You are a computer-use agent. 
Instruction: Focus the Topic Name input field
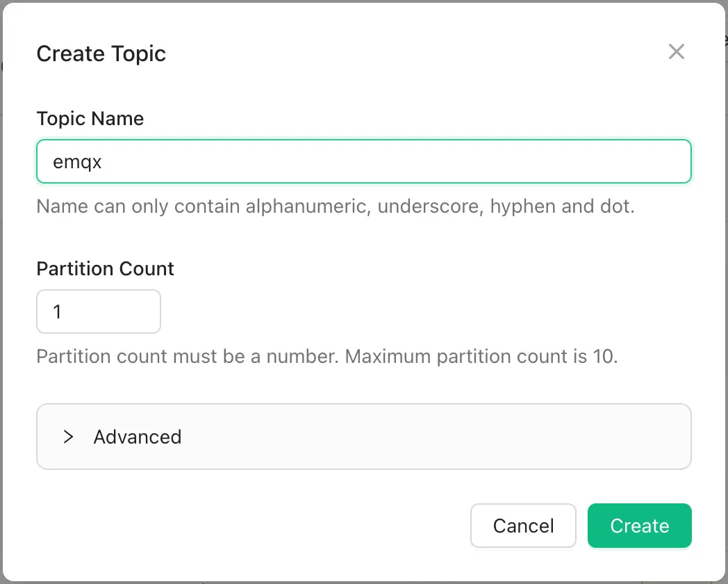pos(363,161)
